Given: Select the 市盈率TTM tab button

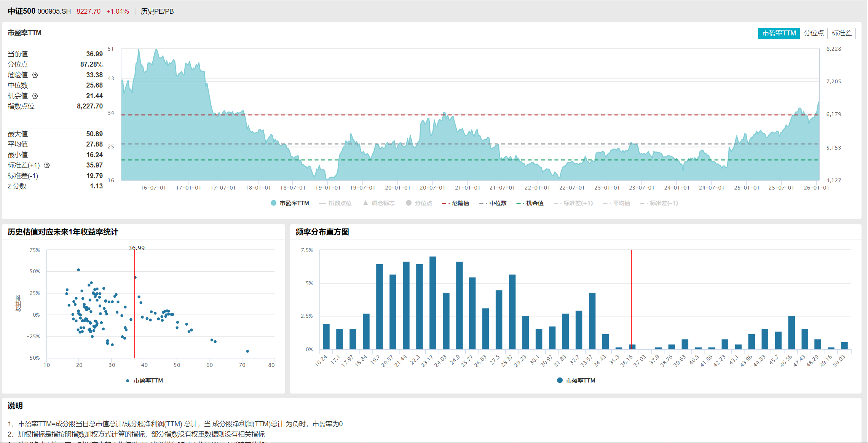Looking at the screenshot, I should [x=779, y=33].
